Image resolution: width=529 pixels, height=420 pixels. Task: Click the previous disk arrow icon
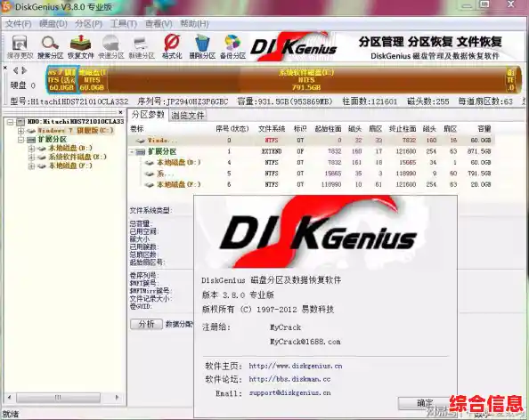15,70
